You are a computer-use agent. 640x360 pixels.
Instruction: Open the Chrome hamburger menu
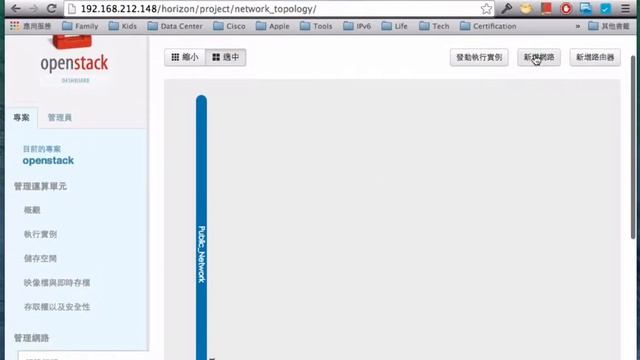(625, 9)
